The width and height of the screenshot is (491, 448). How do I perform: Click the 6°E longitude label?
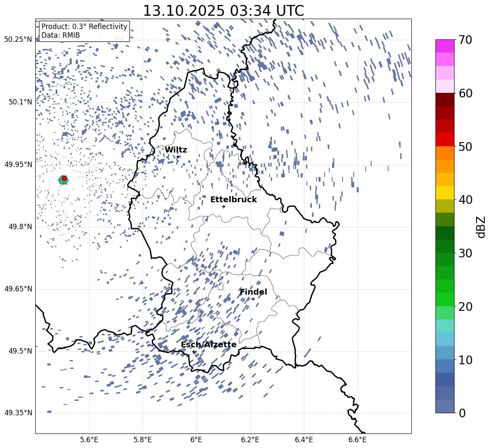(x=196, y=440)
